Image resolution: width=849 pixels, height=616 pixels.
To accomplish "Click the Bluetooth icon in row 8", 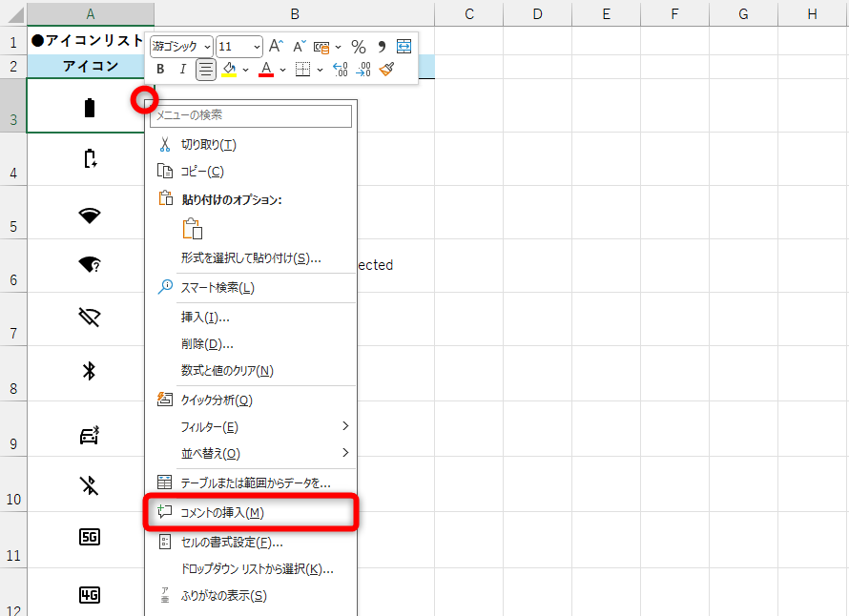I will [90, 371].
